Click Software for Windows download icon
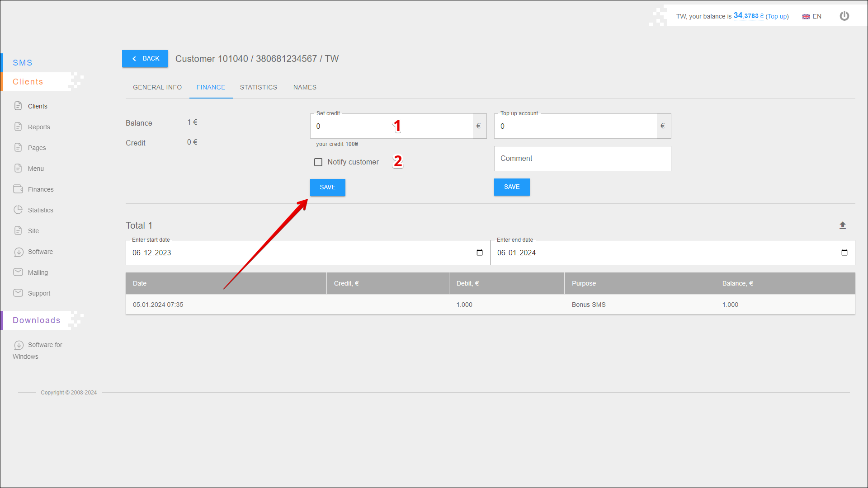The height and width of the screenshot is (488, 868). click(x=19, y=345)
